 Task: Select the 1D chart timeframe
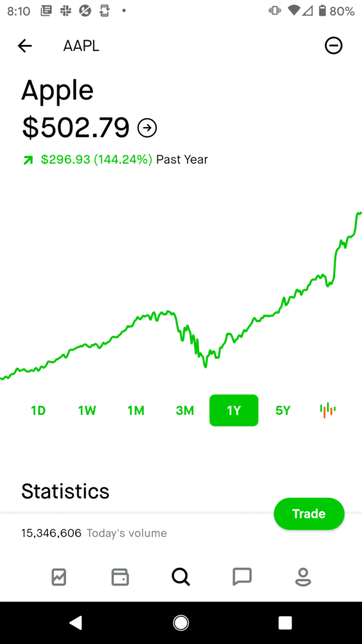pos(38,410)
